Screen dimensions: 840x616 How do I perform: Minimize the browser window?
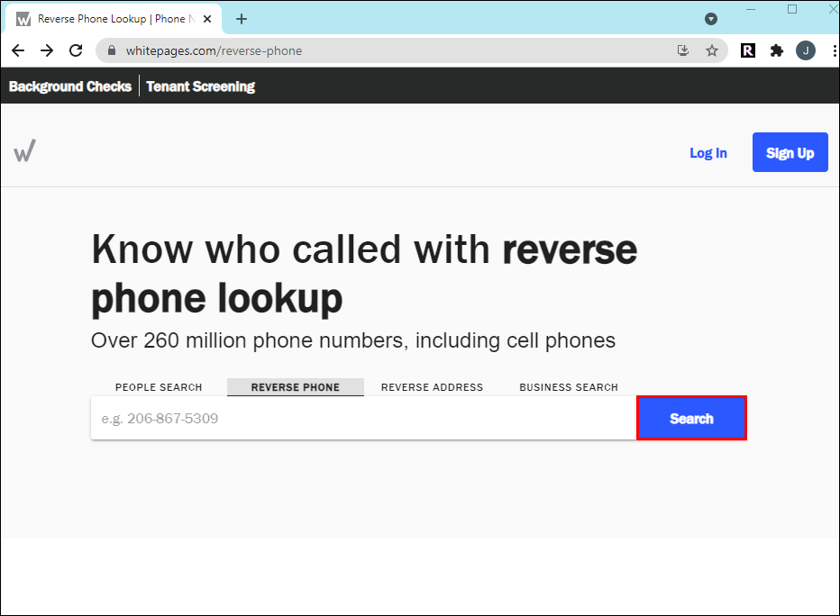[x=751, y=10]
